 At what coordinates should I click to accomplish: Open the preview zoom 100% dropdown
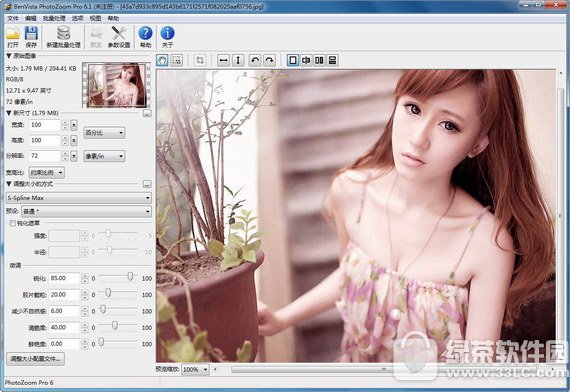pyautogui.click(x=195, y=369)
